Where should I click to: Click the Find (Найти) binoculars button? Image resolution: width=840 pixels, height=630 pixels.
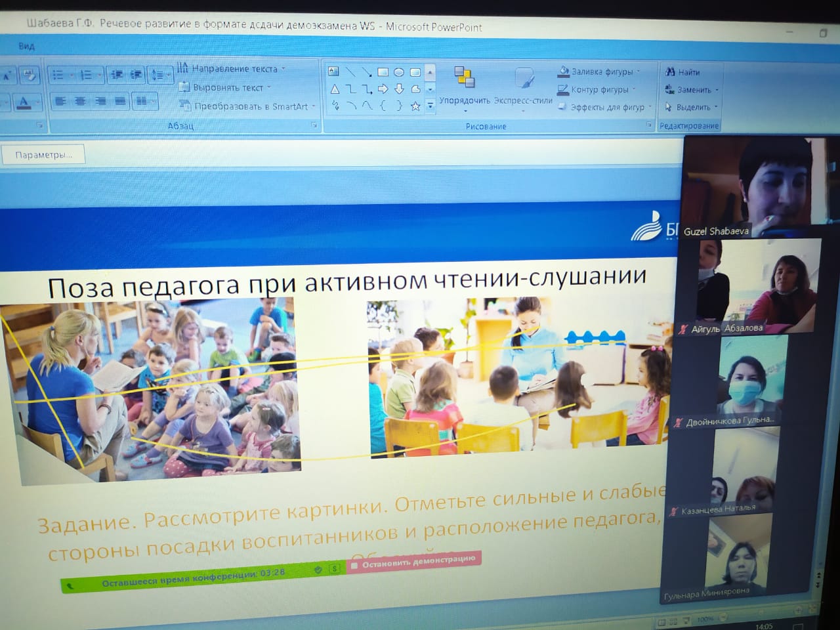[x=682, y=72]
